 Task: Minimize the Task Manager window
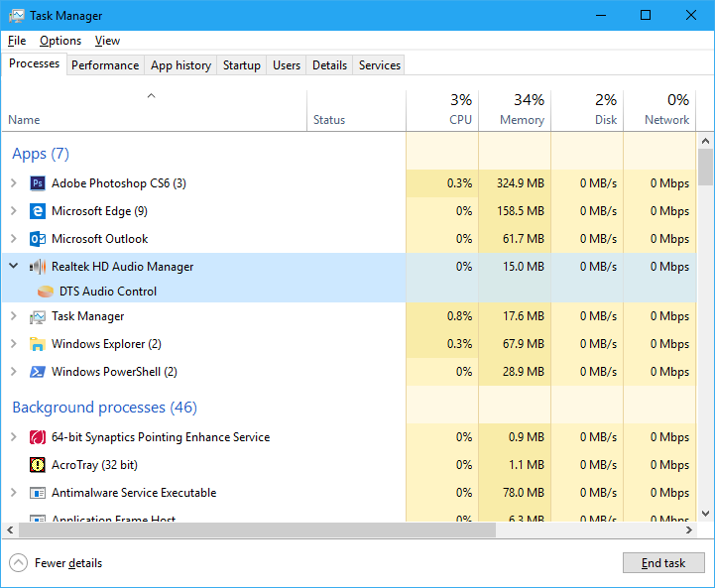[601, 16]
